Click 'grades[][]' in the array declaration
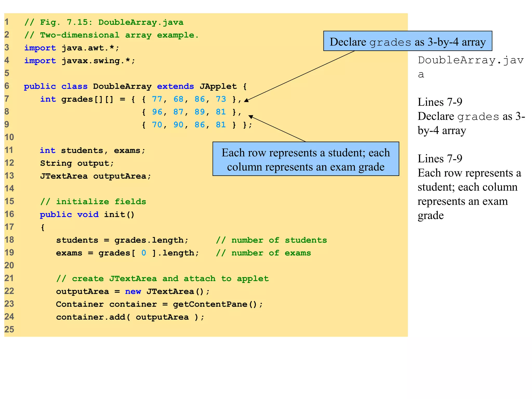532x399 pixels. pyautogui.click(x=87, y=99)
